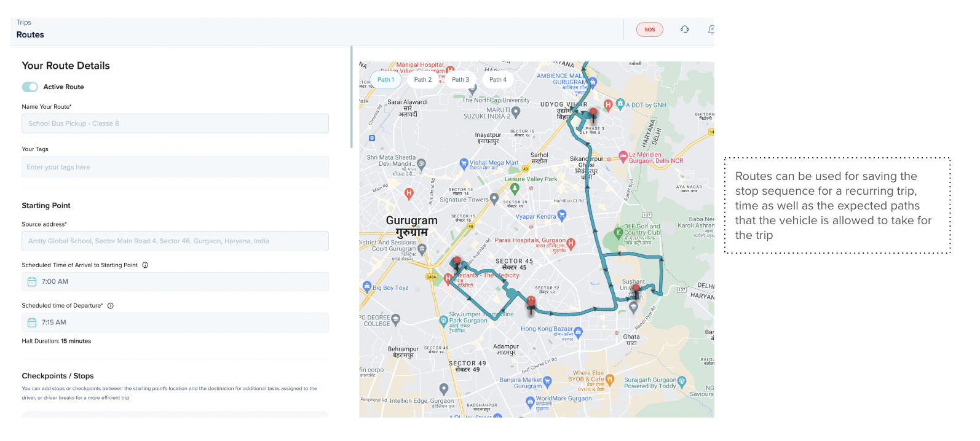Click the Trips breadcrumb link
Screen dimensions: 980x441
(24, 23)
